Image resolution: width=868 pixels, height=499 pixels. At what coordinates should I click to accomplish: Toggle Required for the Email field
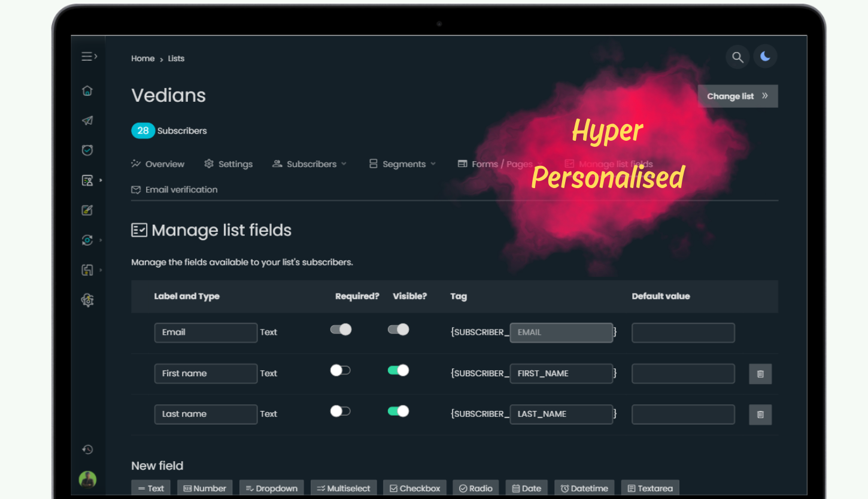pos(341,329)
